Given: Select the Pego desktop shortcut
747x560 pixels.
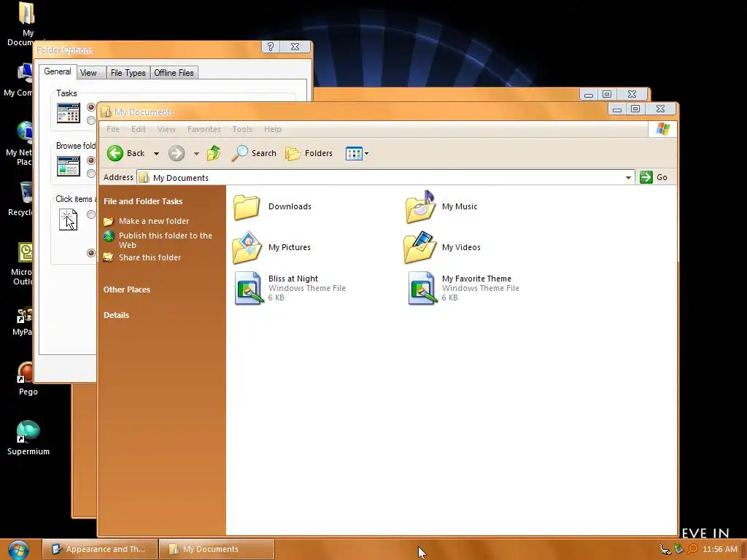Looking at the screenshot, I should pos(28,379).
